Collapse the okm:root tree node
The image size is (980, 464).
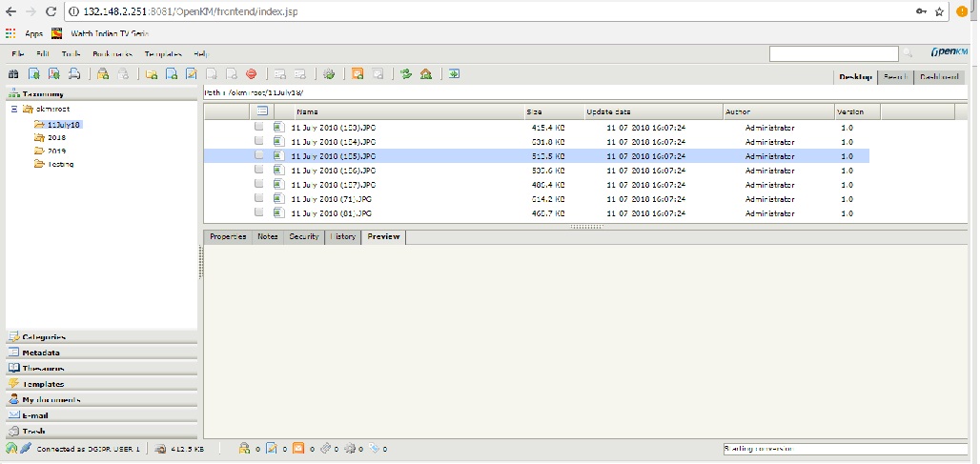(x=13, y=109)
